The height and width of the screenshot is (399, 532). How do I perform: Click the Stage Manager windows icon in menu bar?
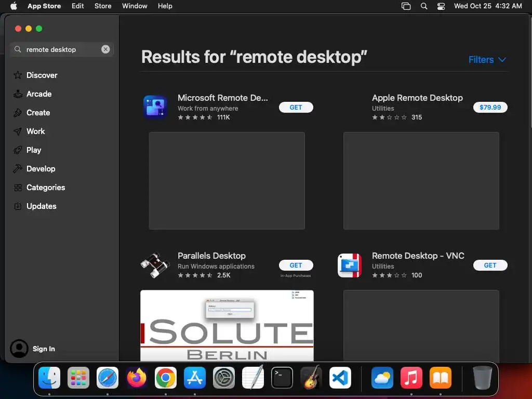pyautogui.click(x=406, y=6)
